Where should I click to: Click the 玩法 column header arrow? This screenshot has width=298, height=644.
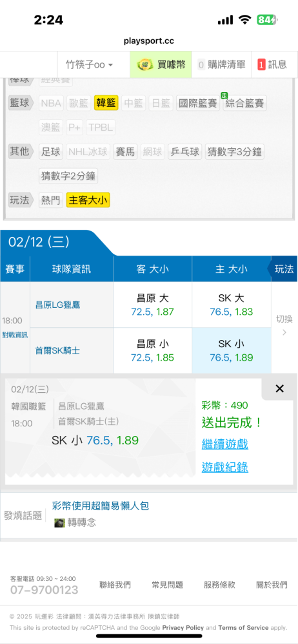pyautogui.click(x=284, y=269)
